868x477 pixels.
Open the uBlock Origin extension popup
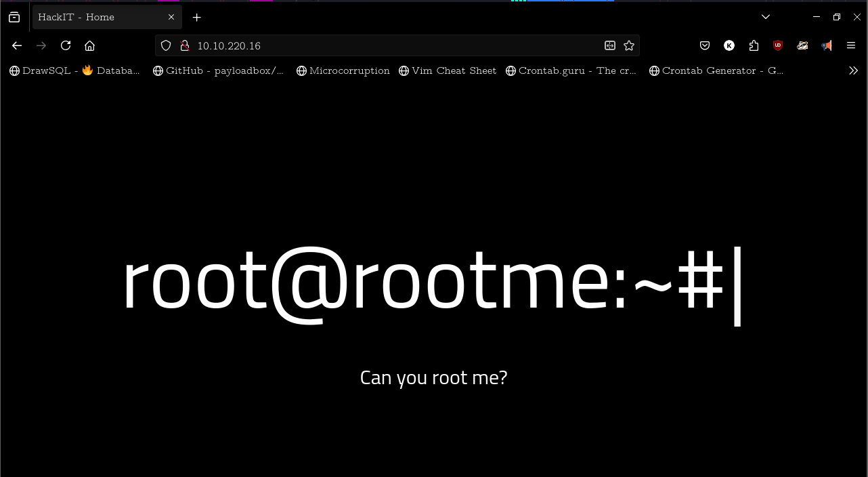tap(778, 45)
